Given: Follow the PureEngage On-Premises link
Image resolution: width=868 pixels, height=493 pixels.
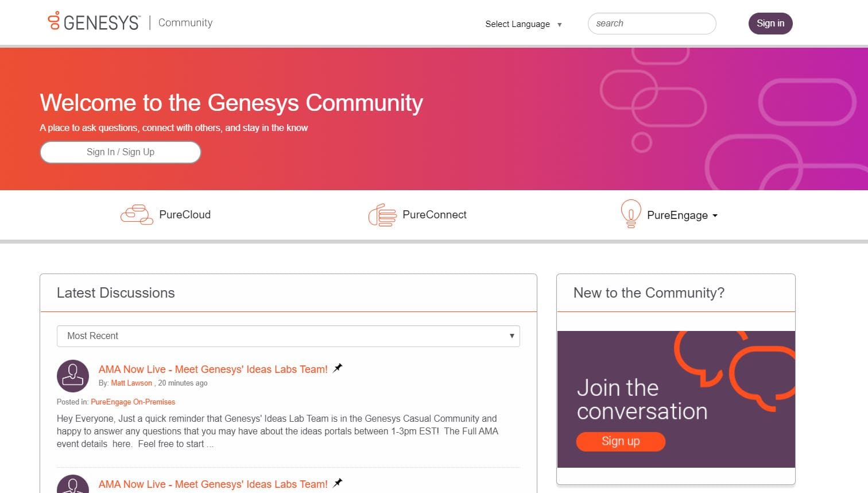Looking at the screenshot, I should pos(133,402).
